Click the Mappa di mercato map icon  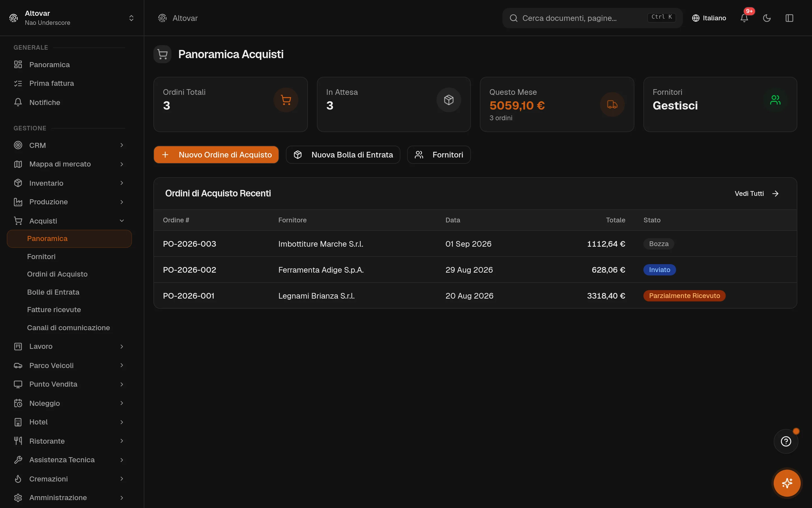click(x=18, y=164)
